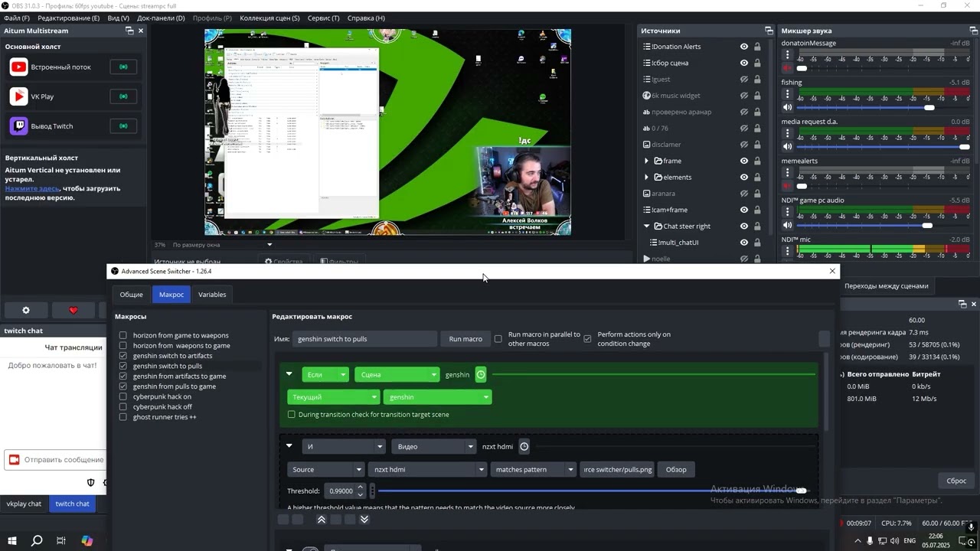The width and height of the screenshot is (980, 551).
Task: Disable the genshin switch to artifacts macro
Action: 122,356
